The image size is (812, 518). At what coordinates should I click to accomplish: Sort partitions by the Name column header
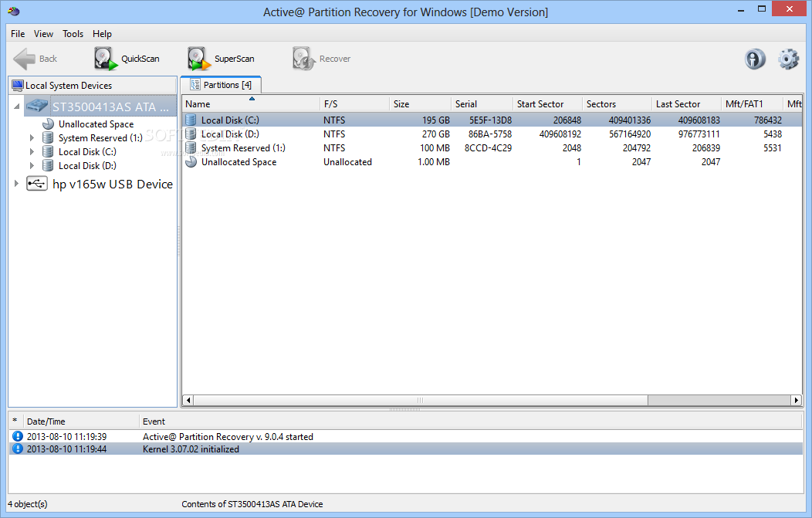[251, 103]
